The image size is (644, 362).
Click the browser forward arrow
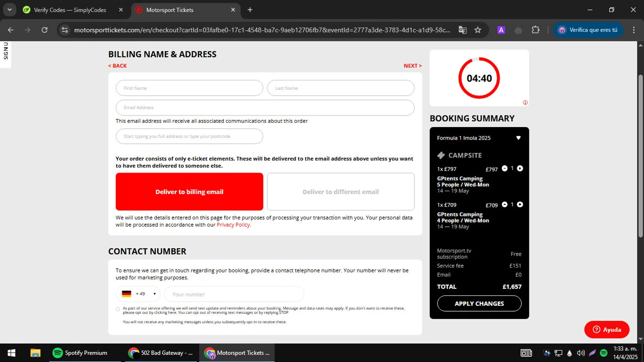(27, 30)
